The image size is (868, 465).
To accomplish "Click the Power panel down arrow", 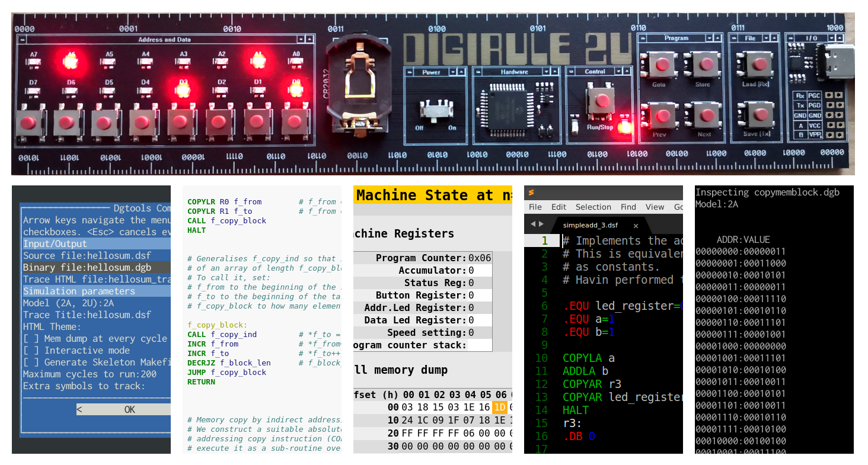I will click(x=454, y=72).
